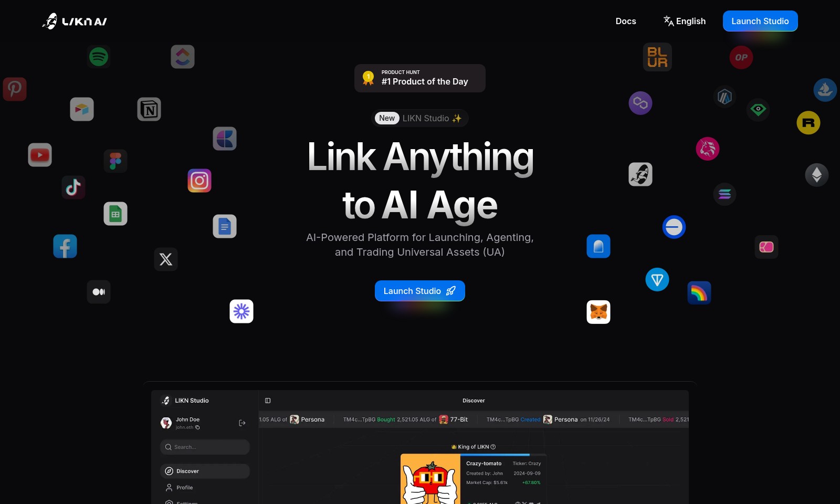
Task: Click the yellow R round icon
Action: tap(808, 123)
